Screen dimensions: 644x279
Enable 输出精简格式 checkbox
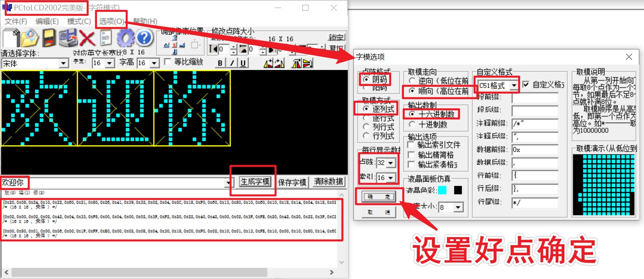tap(412, 155)
